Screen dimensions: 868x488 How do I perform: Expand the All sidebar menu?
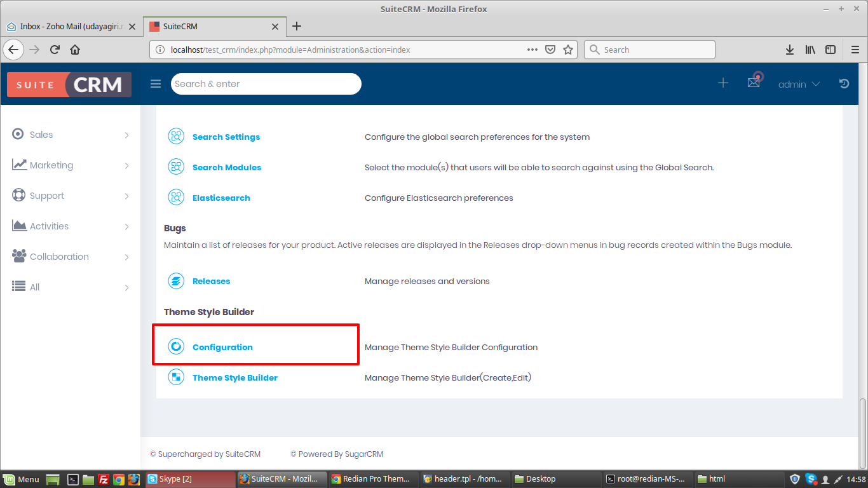pos(71,287)
